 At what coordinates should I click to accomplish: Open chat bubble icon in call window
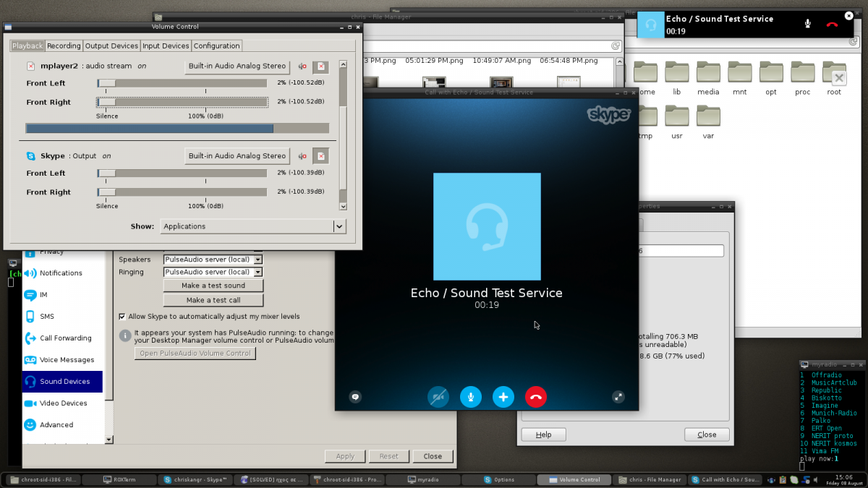click(x=354, y=396)
